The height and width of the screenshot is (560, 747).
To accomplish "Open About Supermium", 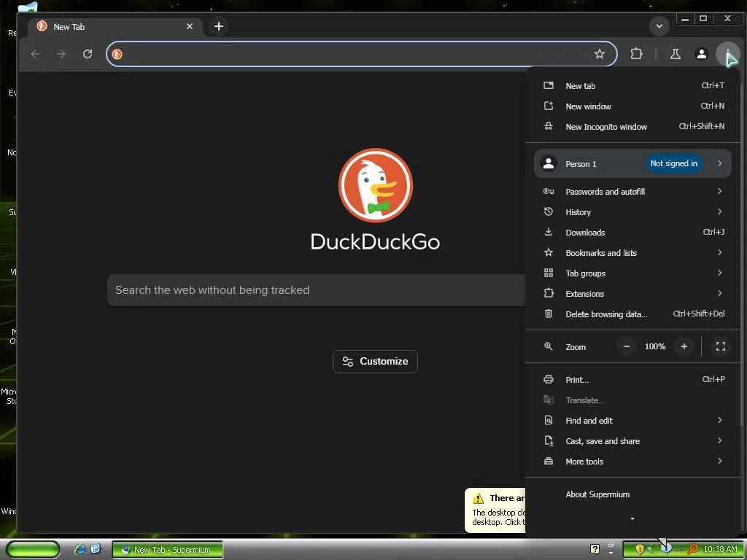I will point(632,494).
